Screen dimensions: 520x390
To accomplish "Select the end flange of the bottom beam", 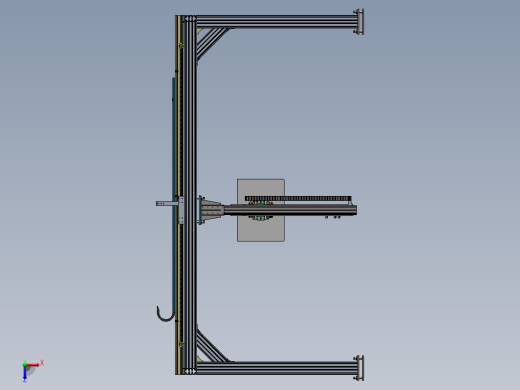I will 359,368.
